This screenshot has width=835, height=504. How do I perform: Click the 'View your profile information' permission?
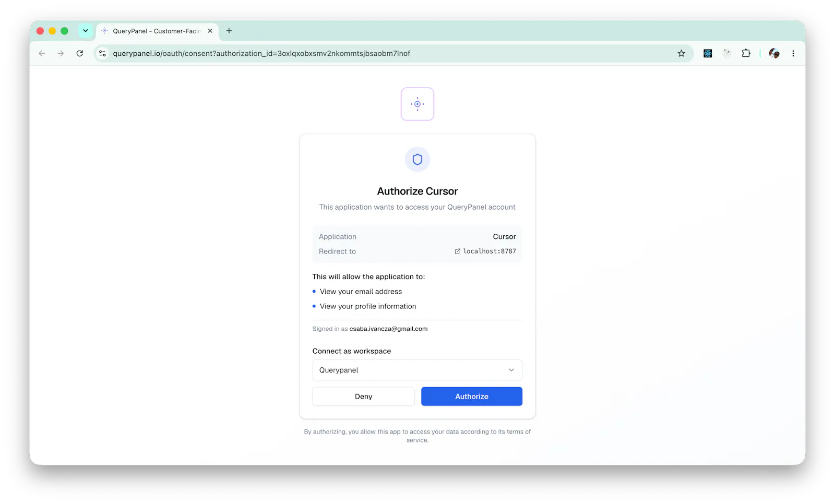(x=368, y=306)
